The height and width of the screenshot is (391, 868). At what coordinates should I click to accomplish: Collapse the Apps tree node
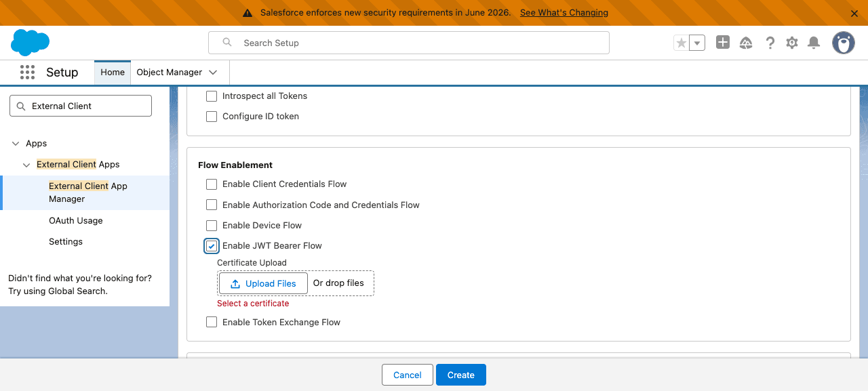(16, 144)
